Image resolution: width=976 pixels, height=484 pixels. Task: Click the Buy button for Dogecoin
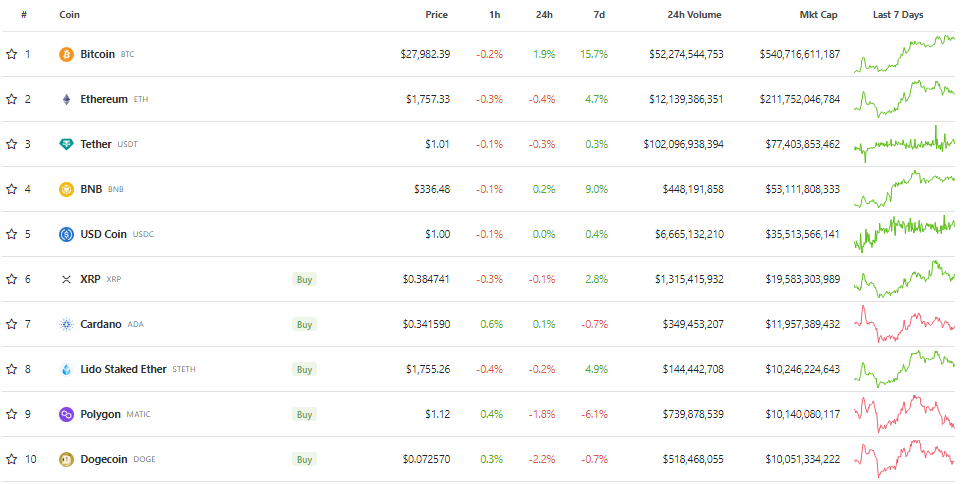pyautogui.click(x=304, y=460)
